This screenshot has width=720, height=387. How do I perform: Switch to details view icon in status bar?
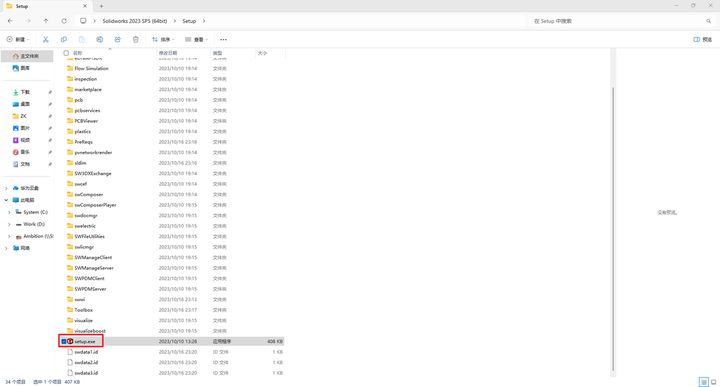703,382
